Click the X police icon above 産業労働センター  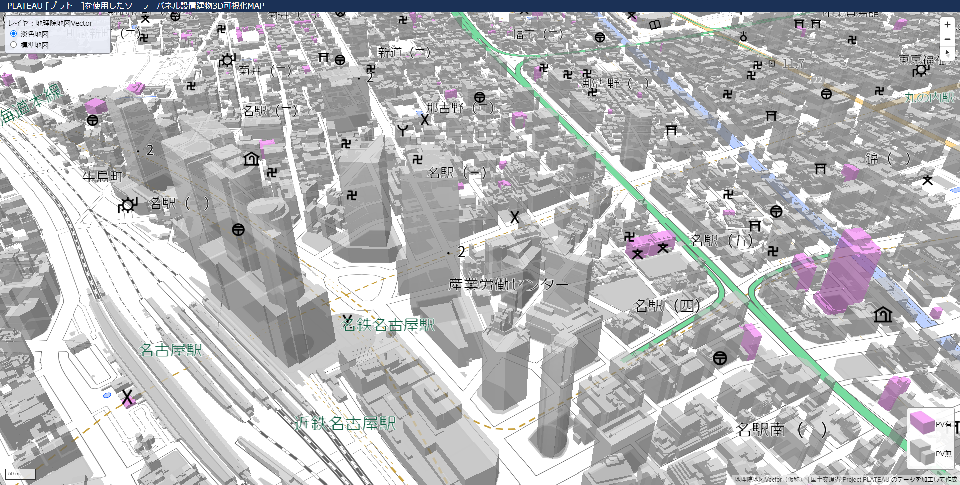click(x=515, y=217)
